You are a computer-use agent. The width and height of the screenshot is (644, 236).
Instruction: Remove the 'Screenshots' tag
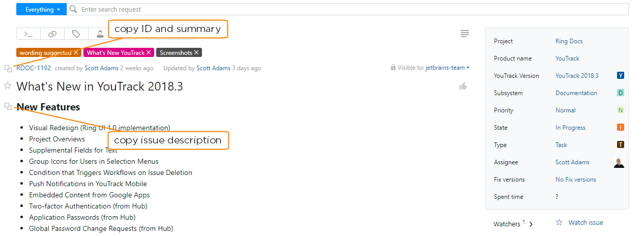(x=197, y=52)
